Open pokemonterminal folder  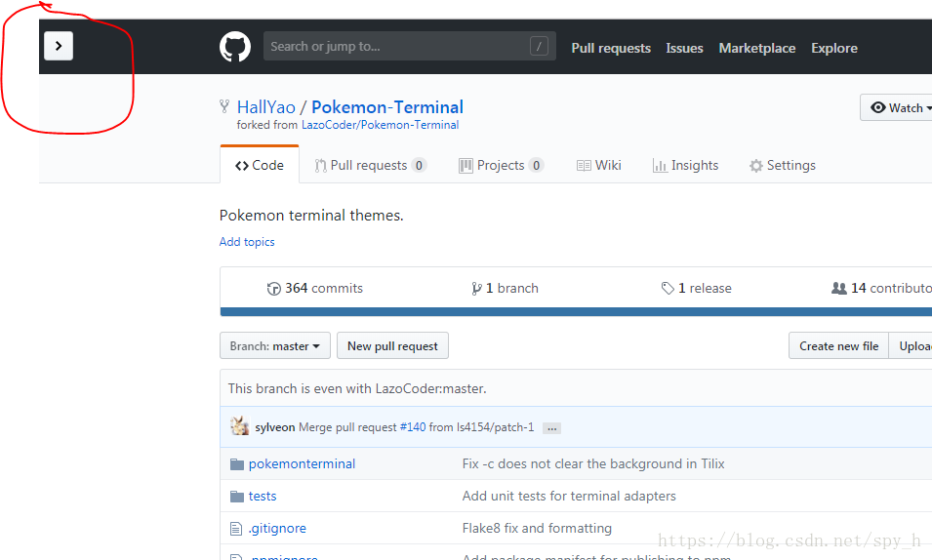coord(302,463)
